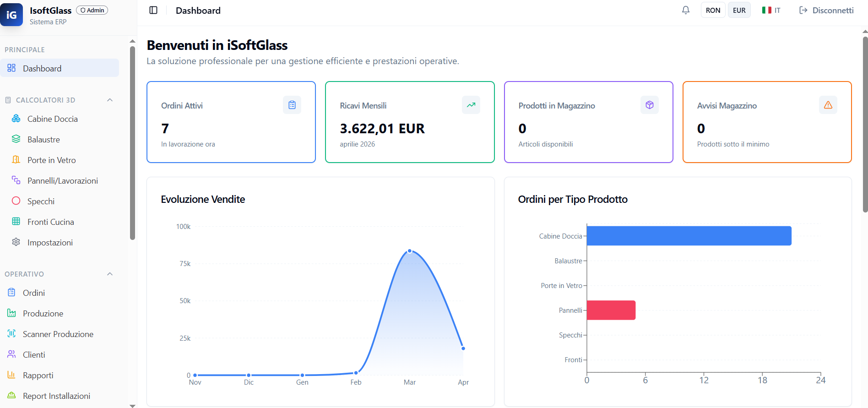Click the trend icon in Ricavi Mensili card

(x=471, y=105)
